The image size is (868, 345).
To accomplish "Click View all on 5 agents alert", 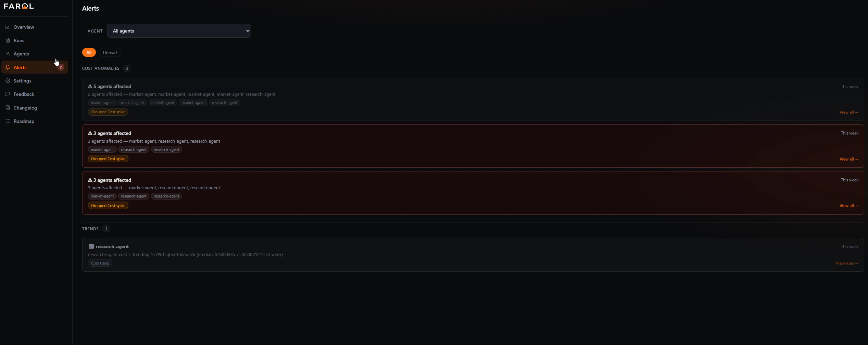I will [x=849, y=112].
